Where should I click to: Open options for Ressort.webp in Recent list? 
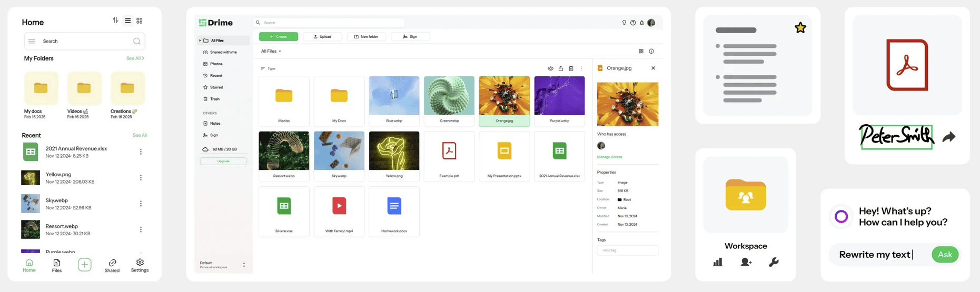tap(141, 229)
